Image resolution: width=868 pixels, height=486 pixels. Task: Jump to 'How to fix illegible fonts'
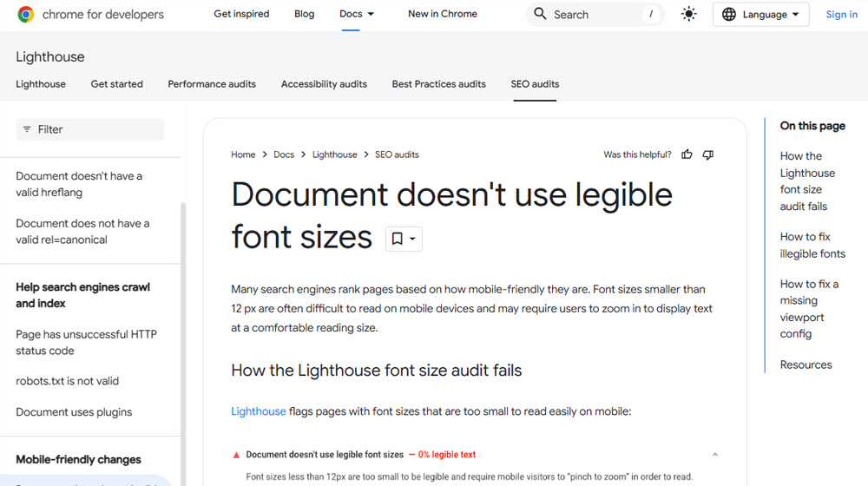point(812,245)
